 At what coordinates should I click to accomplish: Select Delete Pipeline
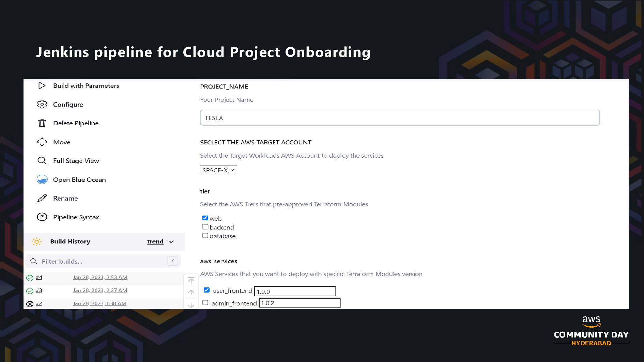76,123
